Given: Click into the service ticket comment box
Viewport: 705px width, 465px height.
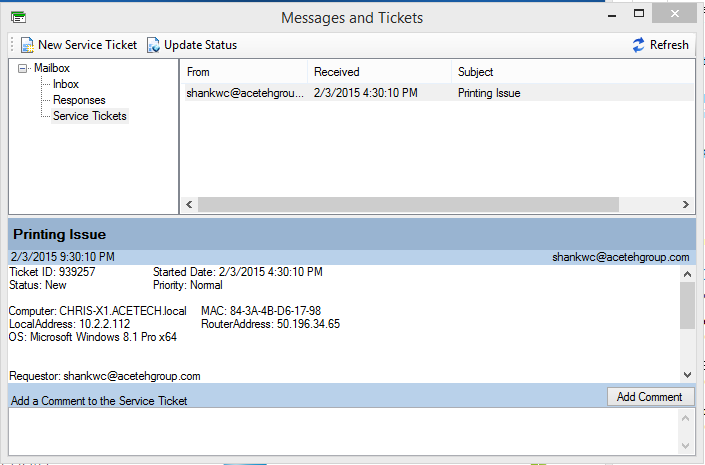Looking at the screenshot, I should [344, 431].
